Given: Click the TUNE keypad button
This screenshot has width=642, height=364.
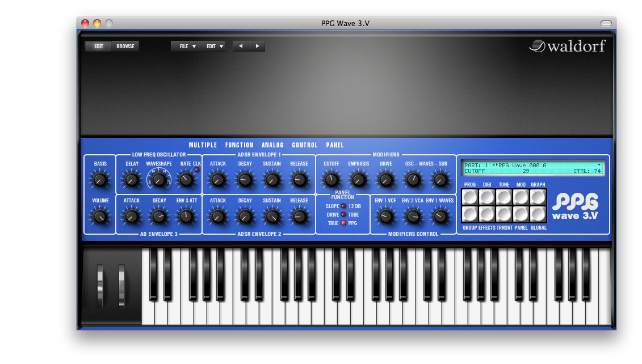Looking at the screenshot, I should point(503,197).
